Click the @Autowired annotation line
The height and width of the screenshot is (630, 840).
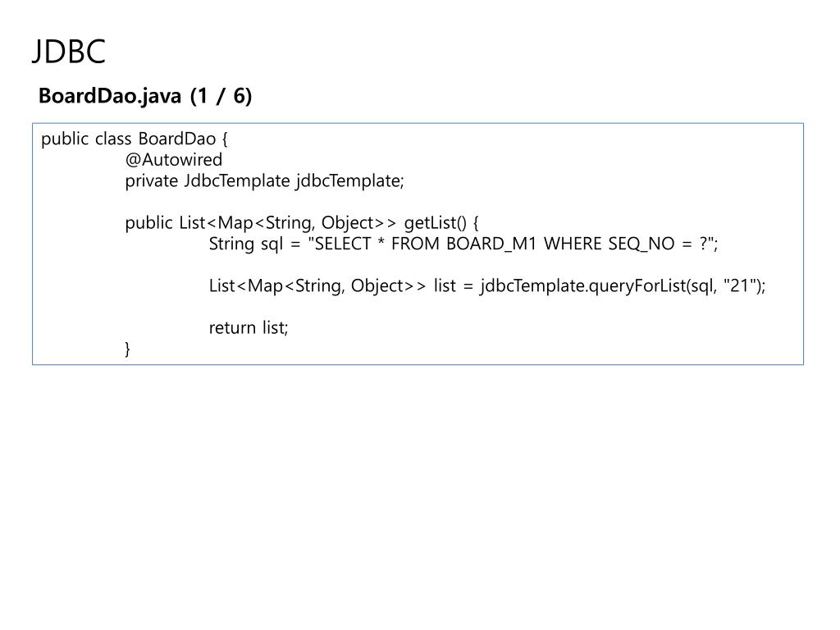174,160
